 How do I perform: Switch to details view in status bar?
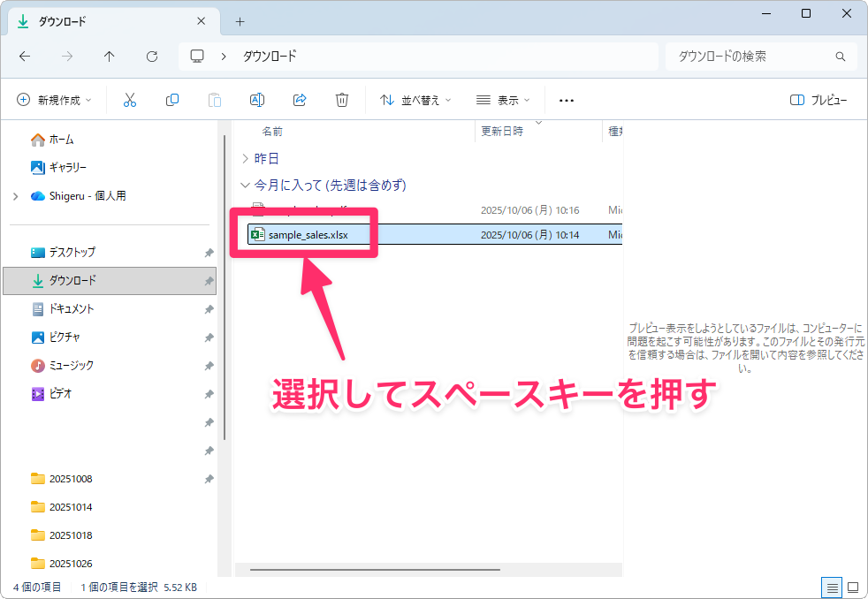pyautogui.click(x=831, y=588)
